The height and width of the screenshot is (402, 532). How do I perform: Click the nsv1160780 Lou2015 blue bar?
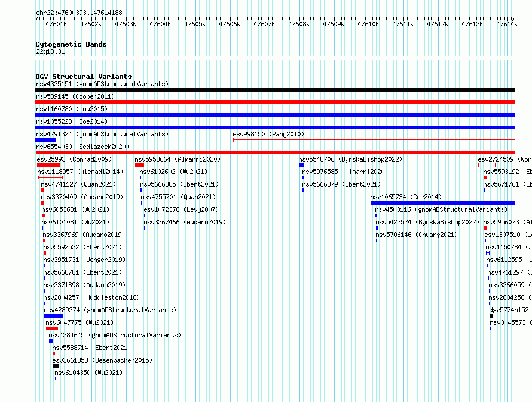pos(275,115)
